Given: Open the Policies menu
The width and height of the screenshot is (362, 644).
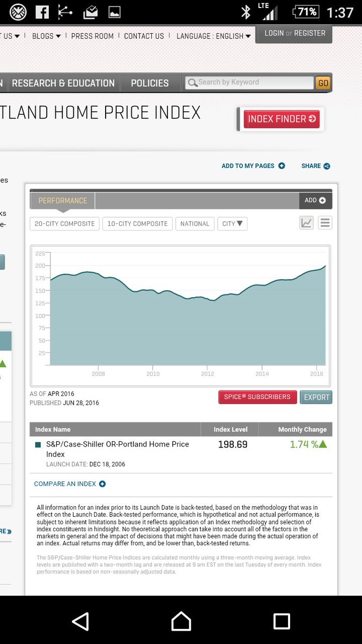Looking at the screenshot, I should [x=150, y=83].
